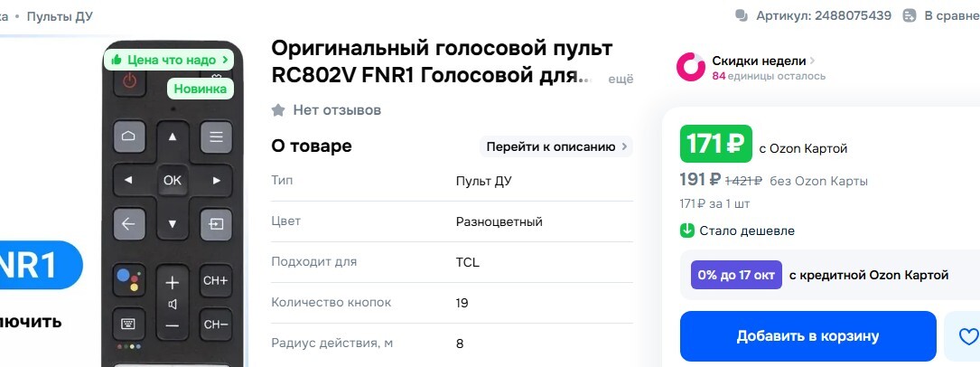Expand the Скидки недели chevron
The height and width of the screenshot is (367, 980).
pos(812,61)
